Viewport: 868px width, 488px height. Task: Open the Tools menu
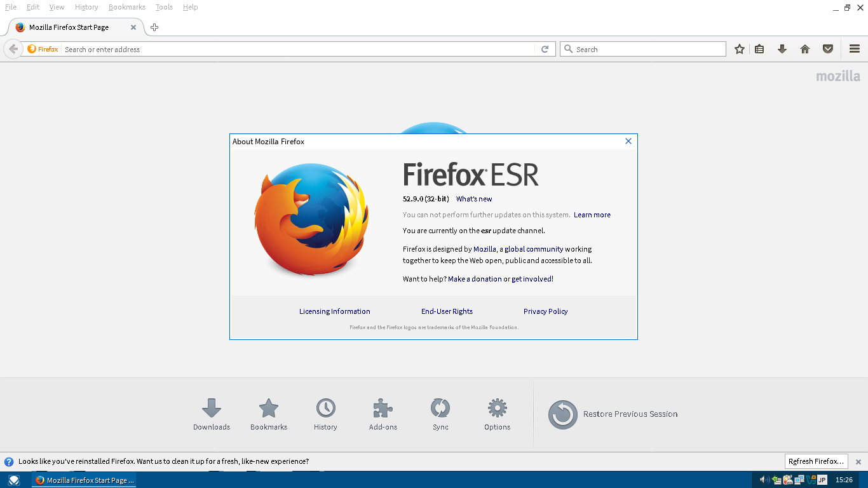click(164, 7)
